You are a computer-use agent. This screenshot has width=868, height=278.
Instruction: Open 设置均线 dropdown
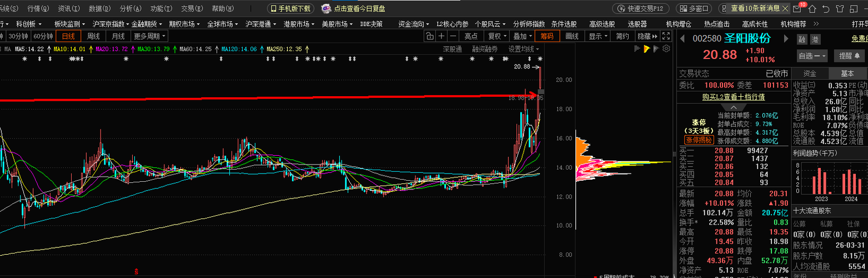point(524,49)
